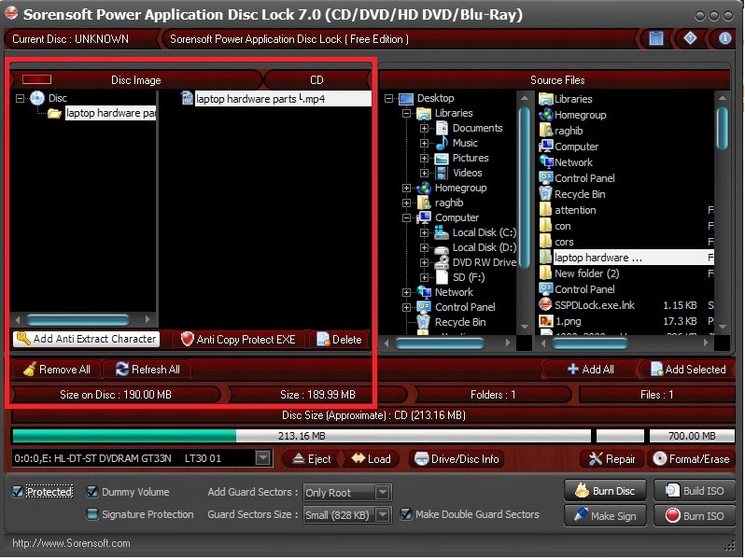
Task: Click the diamond help icon in header
Action: [690, 38]
